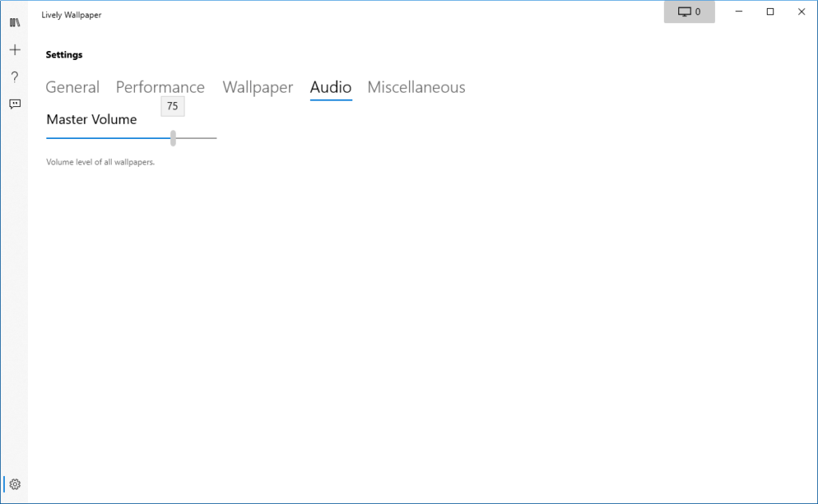Viewport: 818px width, 504px height.
Task: Click the blue filled part of the volume slider
Action: pos(108,138)
